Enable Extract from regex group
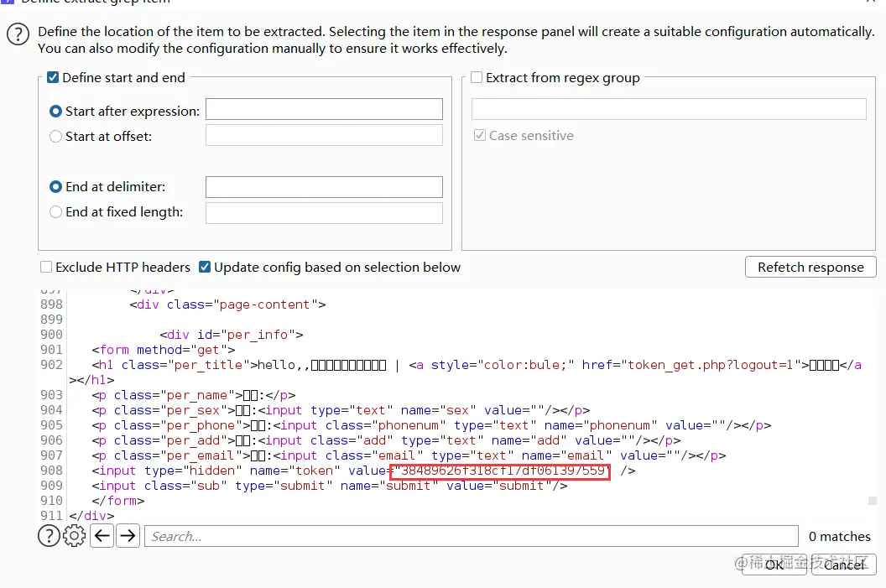Image resolution: width=886 pixels, height=588 pixels. (x=477, y=77)
